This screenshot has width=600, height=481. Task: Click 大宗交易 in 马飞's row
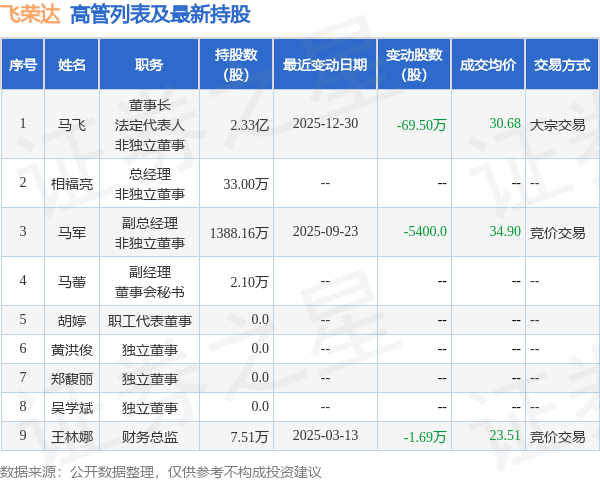(558, 125)
